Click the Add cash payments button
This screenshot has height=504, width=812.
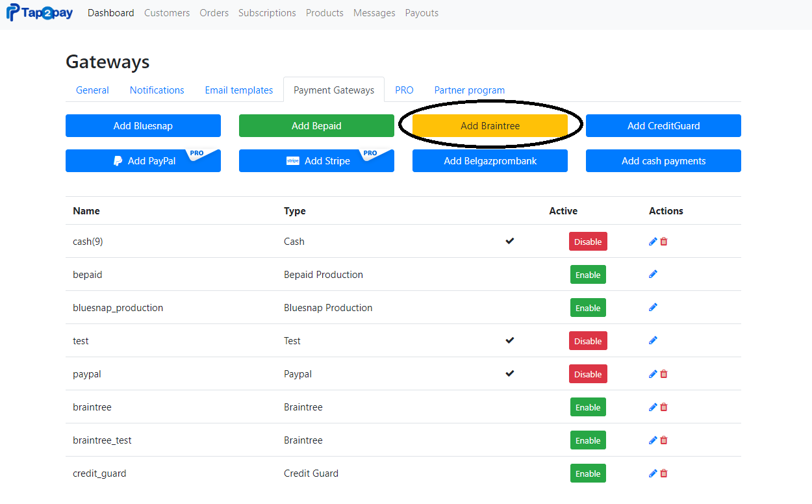663,161
